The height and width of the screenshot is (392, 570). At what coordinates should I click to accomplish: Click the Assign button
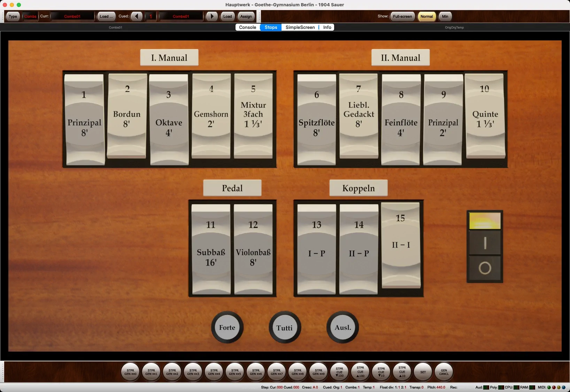pyautogui.click(x=246, y=16)
